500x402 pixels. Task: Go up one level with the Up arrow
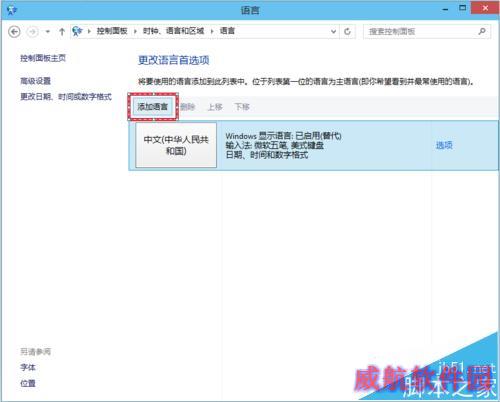tap(62, 32)
